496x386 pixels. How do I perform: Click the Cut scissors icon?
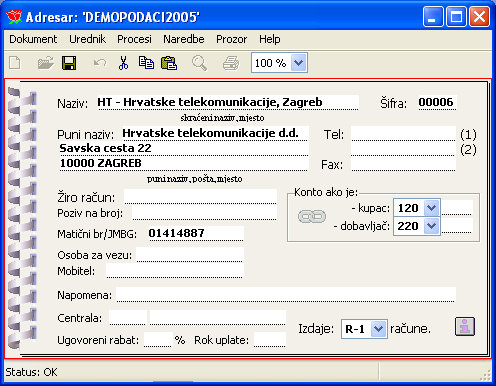[x=123, y=63]
